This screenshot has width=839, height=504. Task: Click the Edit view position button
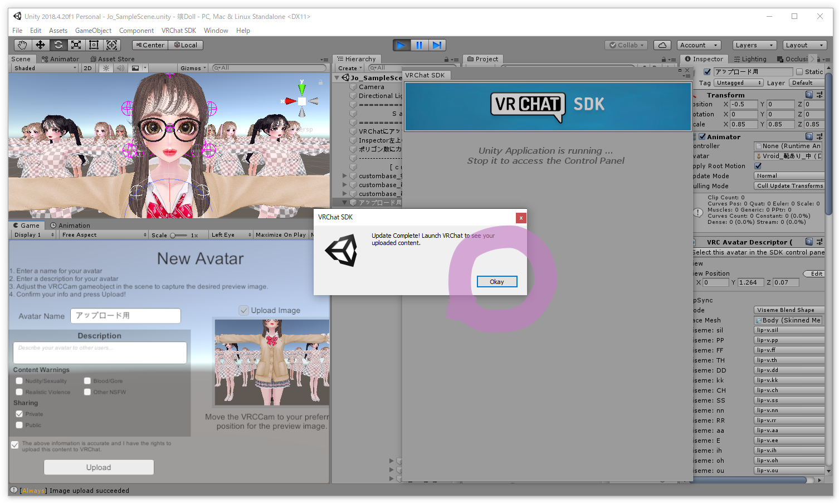[x=814, y=273]
